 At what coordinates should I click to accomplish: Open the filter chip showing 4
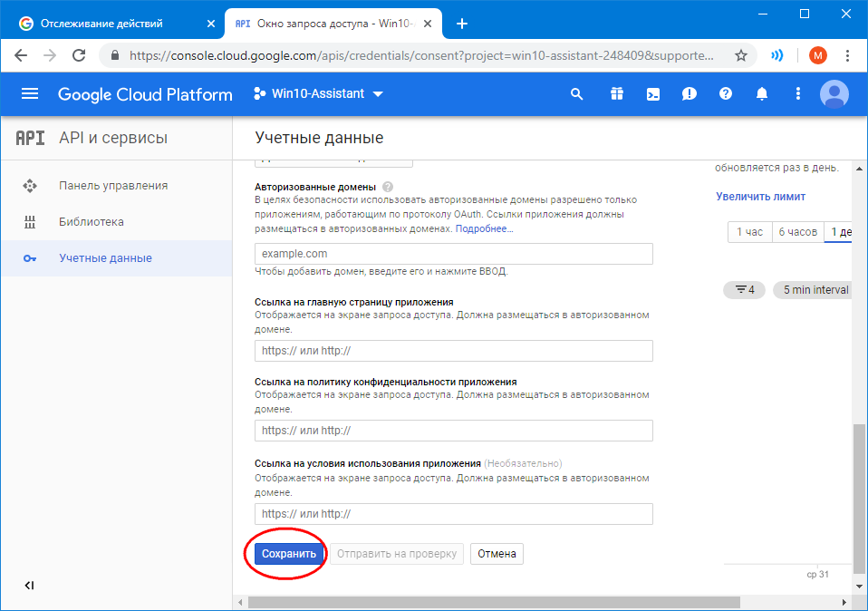click(x=744, y=290)
